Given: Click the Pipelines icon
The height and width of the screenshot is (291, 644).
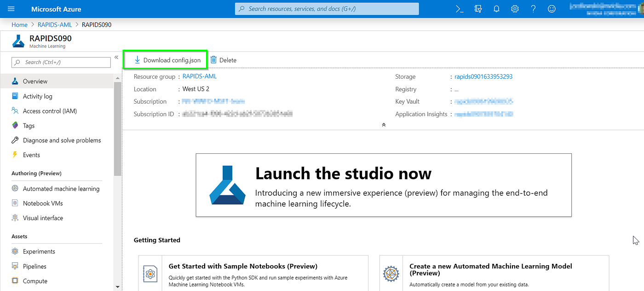Looking at the screenshot, I should pos(15,266).
